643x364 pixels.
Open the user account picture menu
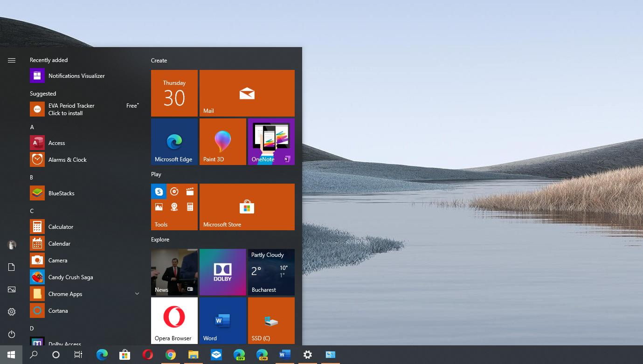click(x=12, y=245)
